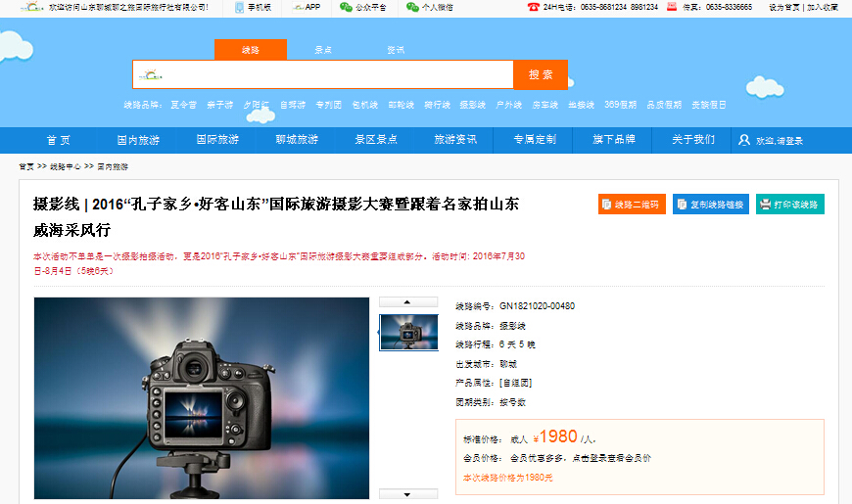The image size is (852, 504).
Task: Switch to the 资讯 search tab
Action: coord(396,50)
